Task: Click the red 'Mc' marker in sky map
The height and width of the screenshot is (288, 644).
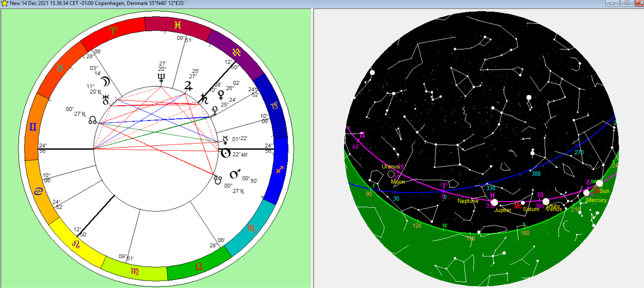Action: pyautogui.click(x=518, y=206)
